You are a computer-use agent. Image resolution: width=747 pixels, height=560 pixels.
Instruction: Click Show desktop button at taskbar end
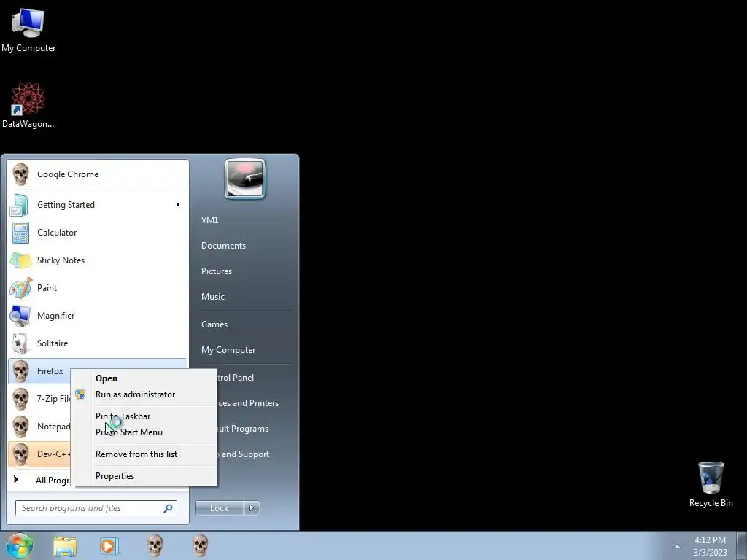742,546
